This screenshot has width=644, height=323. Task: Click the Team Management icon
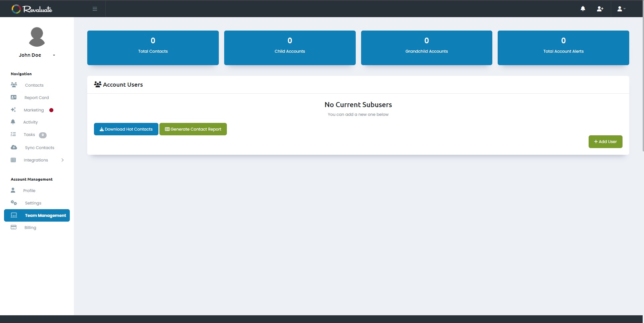pyautogui.click(x=14, y=215)
